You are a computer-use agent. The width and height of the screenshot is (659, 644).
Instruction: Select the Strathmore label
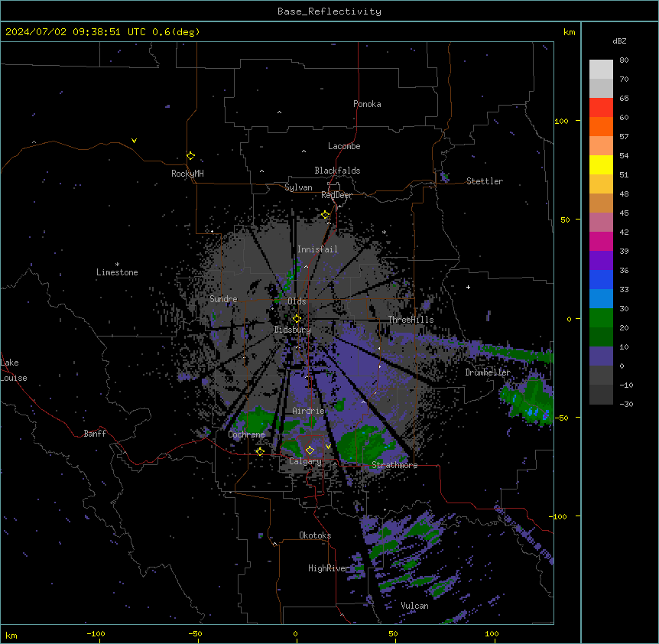click(x=394, y=465)
